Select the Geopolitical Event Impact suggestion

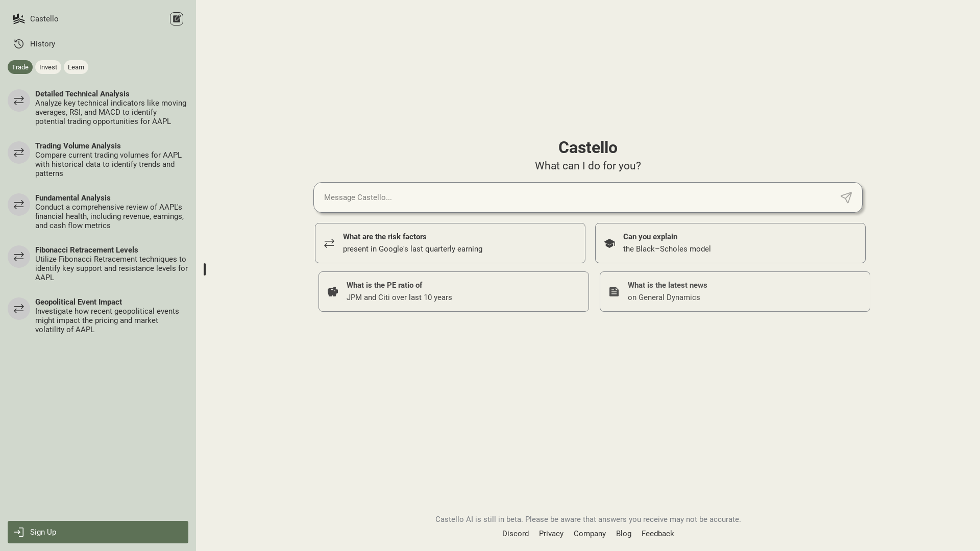97,315
